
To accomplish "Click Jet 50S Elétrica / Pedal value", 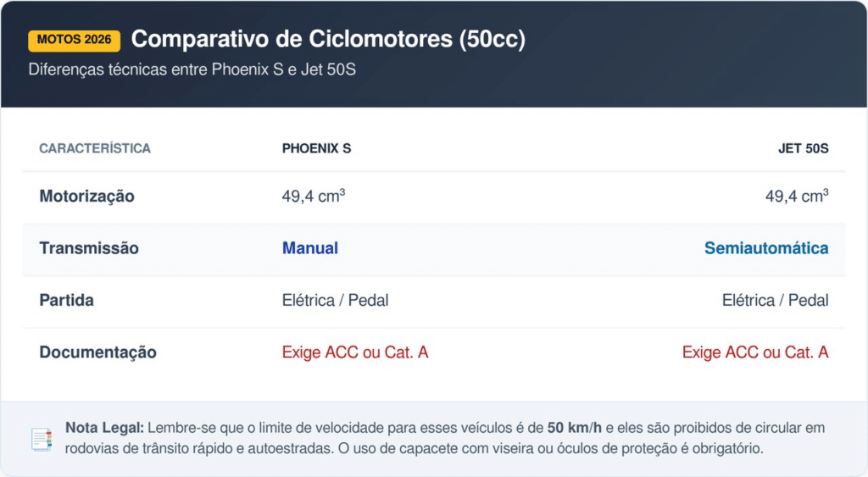I will coord(775,301).
